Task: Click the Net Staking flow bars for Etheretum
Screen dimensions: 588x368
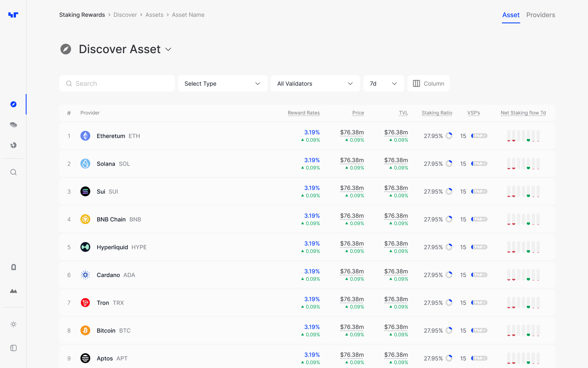Action: (523, 136)
